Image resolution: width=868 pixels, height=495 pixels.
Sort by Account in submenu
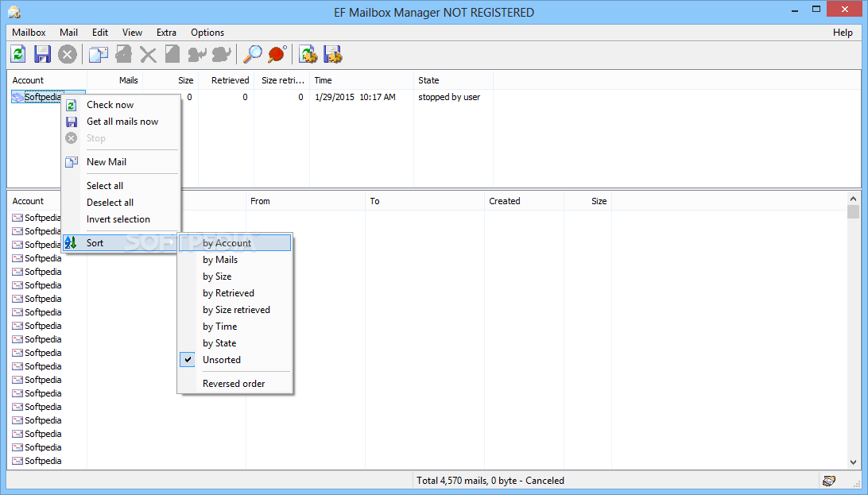[234, 243]
